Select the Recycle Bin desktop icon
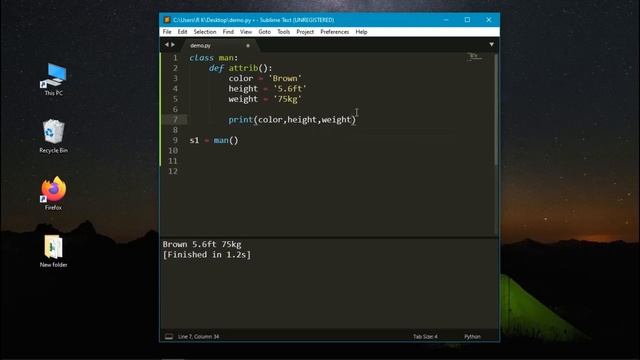The height and width of the screenshot is (360, 640). tap(53, 136)
